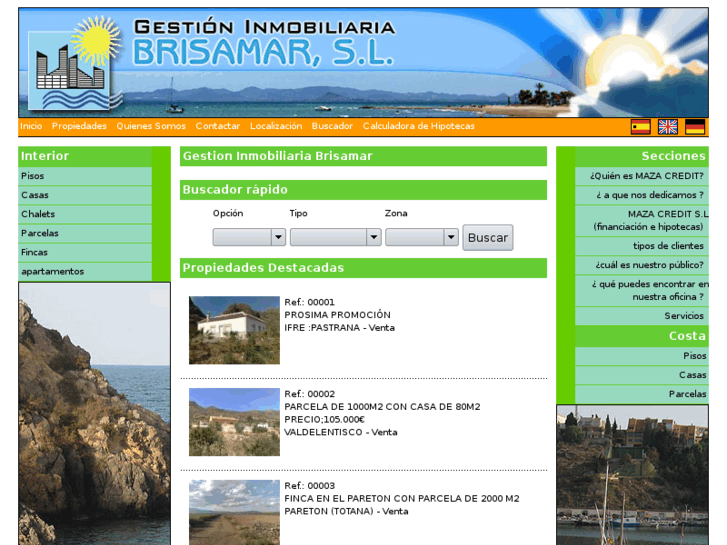
Task: Click 'PARCELA DE 1000M2 CON CASA DE 80M2' text
Action: [382, 407]
